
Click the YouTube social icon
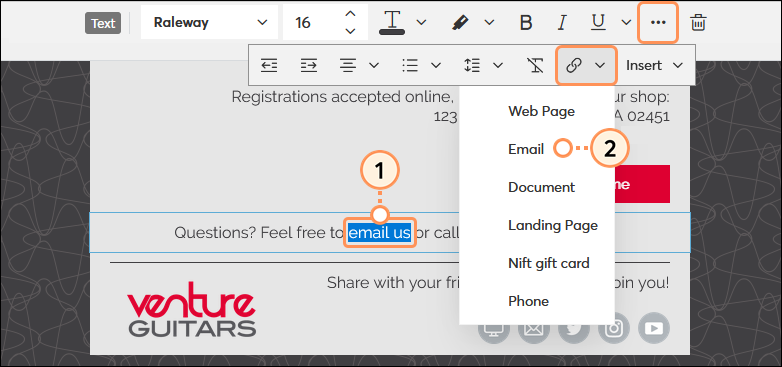653,328
